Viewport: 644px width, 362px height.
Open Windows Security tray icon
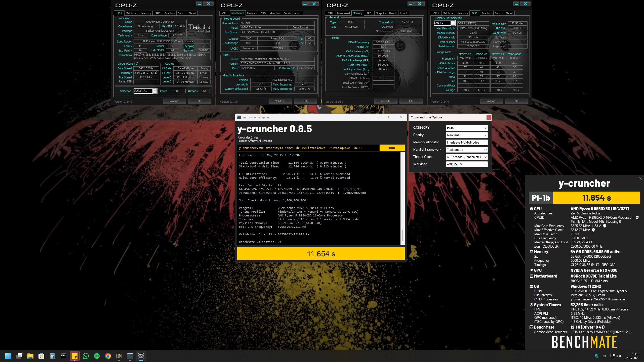(x=596, y=356)
